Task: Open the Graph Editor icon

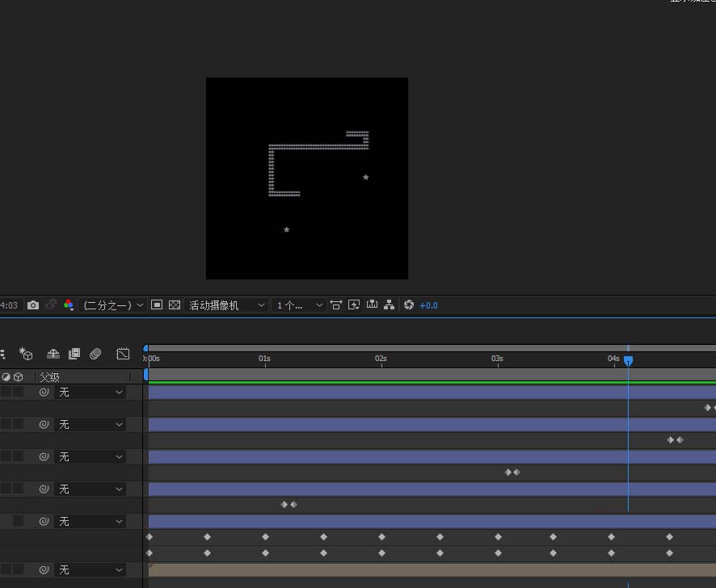Action: point(123,354)
